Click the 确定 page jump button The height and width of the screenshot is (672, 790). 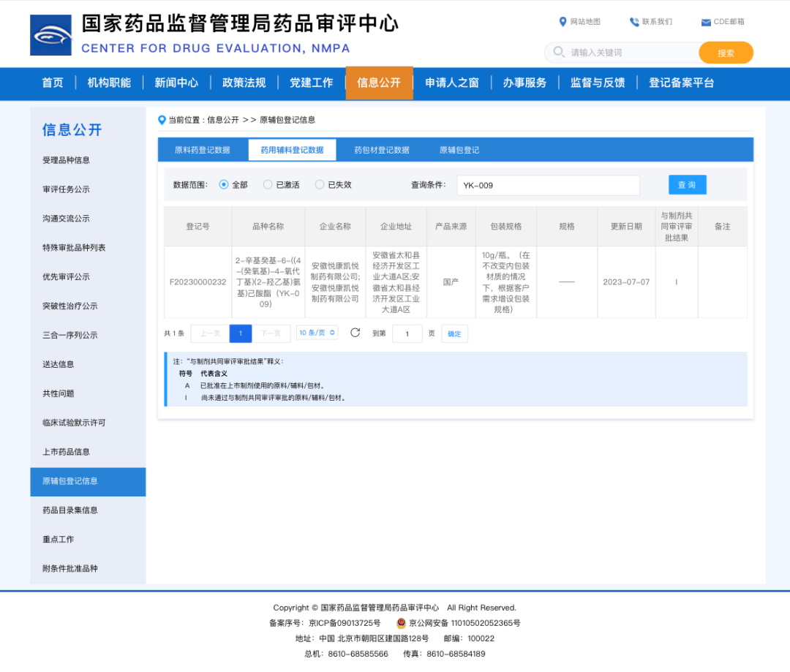tap(454, 333)
